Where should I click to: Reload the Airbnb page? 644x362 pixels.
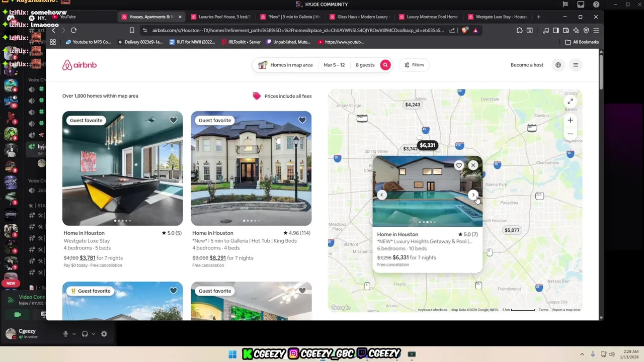(x=73, y=30)
